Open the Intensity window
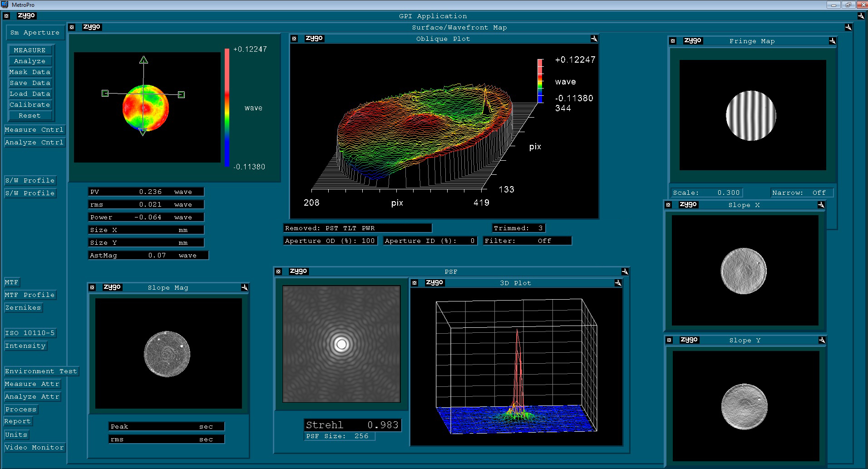Screen dimensions: 868x469 [26, 346]
